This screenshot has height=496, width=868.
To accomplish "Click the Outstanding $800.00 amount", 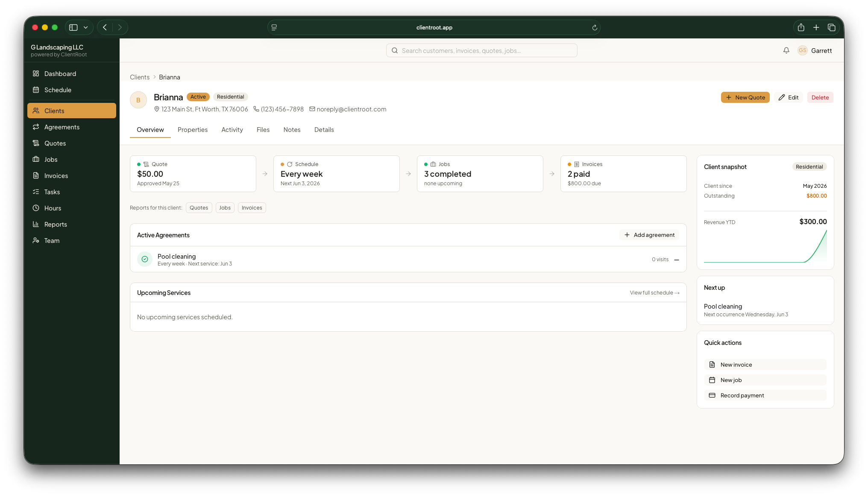I will 817,196.
